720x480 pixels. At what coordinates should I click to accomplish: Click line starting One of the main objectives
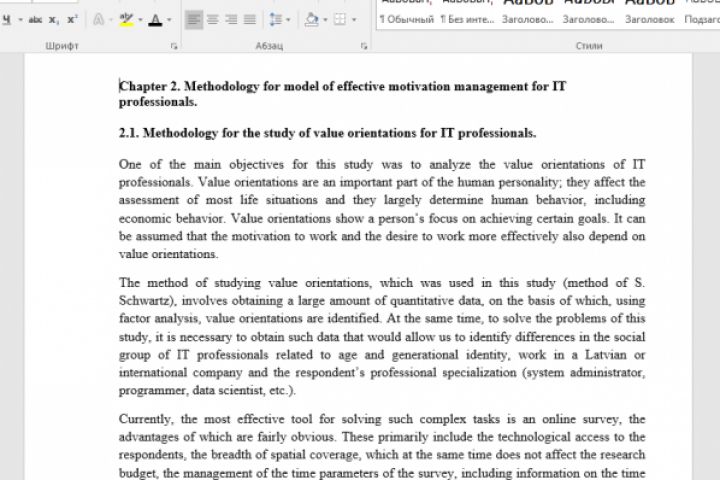382,164
